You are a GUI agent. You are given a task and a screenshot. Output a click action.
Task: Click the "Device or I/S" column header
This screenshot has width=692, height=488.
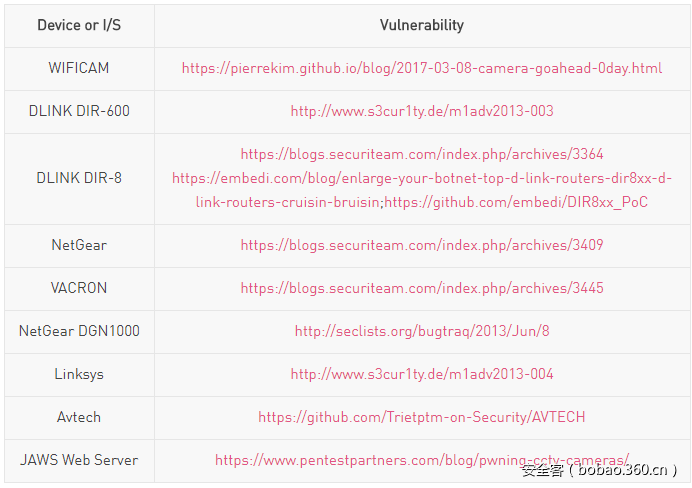pyautogui.click(x=79, y=25)
